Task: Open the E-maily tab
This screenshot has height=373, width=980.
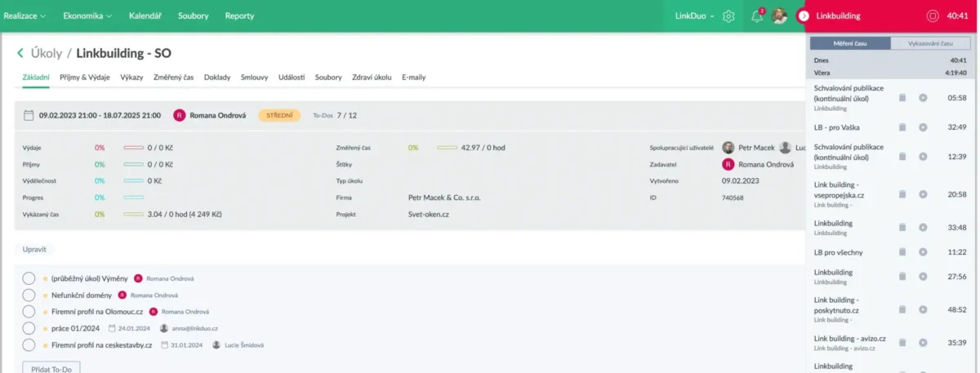Action: coord(414,78)
